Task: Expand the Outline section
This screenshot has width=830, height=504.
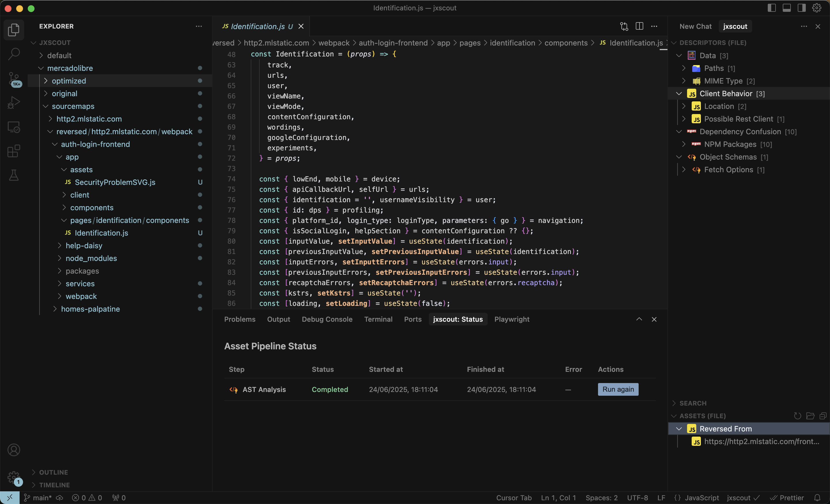Action: pyautogui.click(x=120, y=472)
